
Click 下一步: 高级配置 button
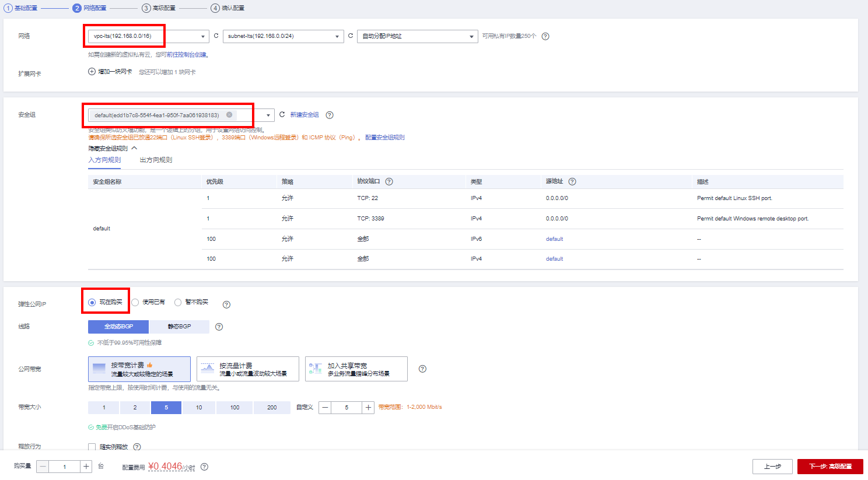pyautogui.click(x=830, y=467)
